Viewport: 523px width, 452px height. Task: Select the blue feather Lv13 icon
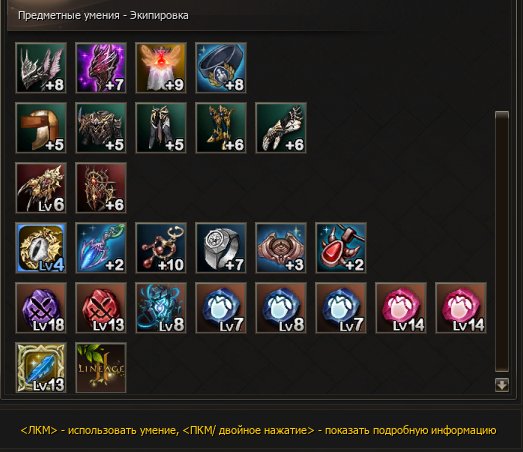click(x=41, y=368)
